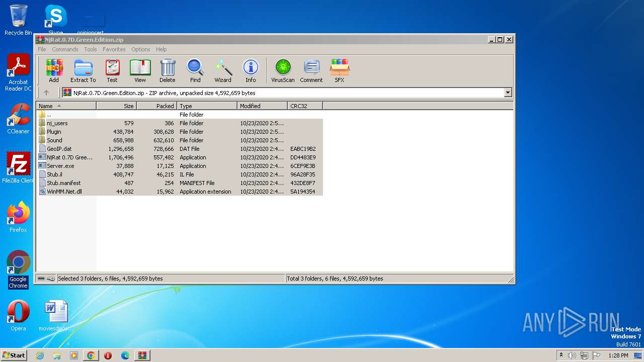Show hidden tray icons arrow
The height and width of the screenshot is (362, 644).
pyautogui.click(x=561, y=355)
